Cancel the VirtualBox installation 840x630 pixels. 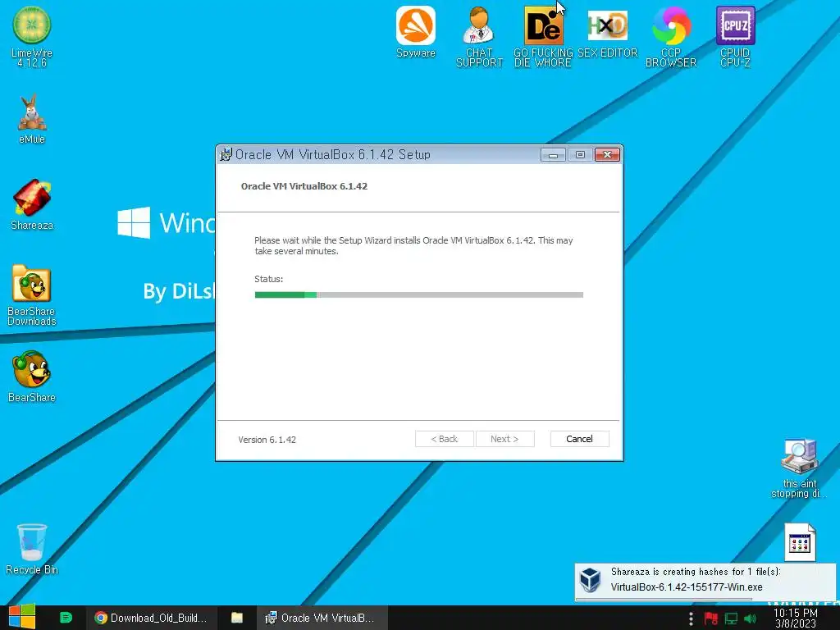click(580, 439)
